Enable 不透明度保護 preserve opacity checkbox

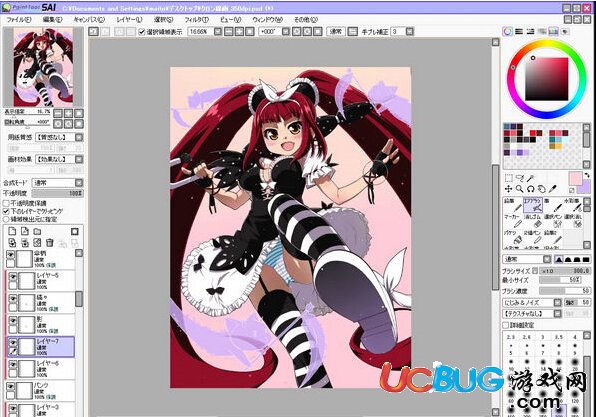(x=6, y=203)
